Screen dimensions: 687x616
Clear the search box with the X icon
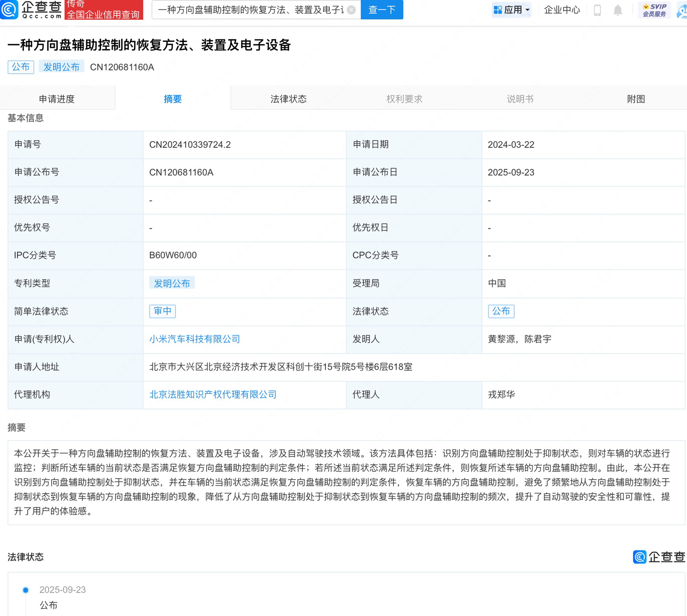click(x=351, y=10)
